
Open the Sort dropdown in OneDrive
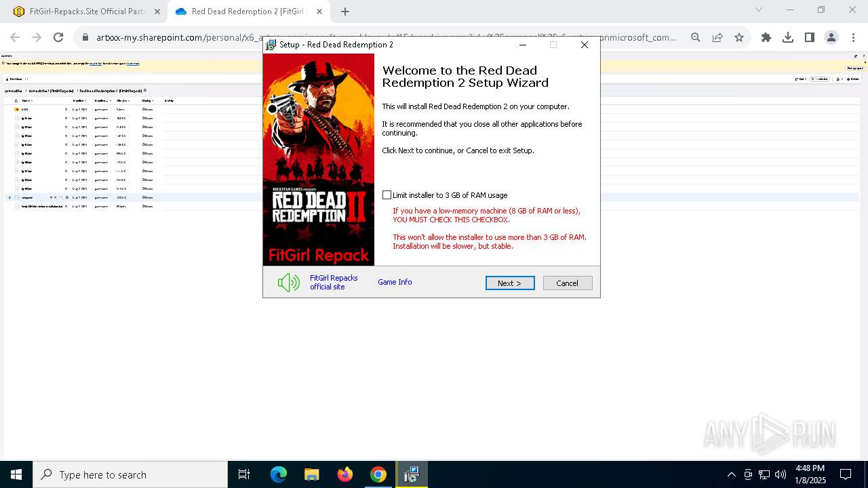(801, 79)
